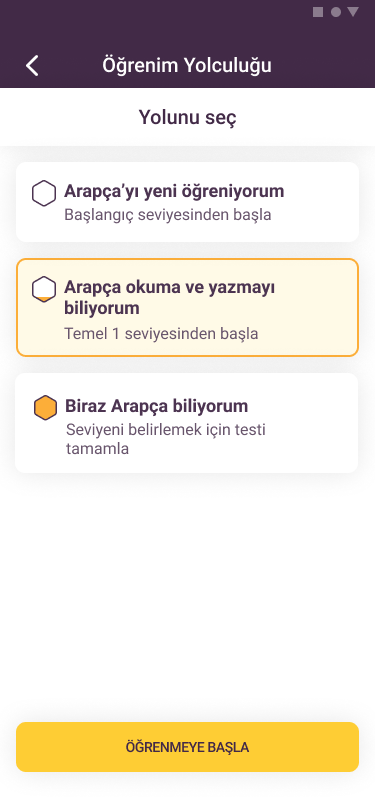Tap the square status bar icon
Viewport: 375px width, 812px height.
click(x=318, y=12)
